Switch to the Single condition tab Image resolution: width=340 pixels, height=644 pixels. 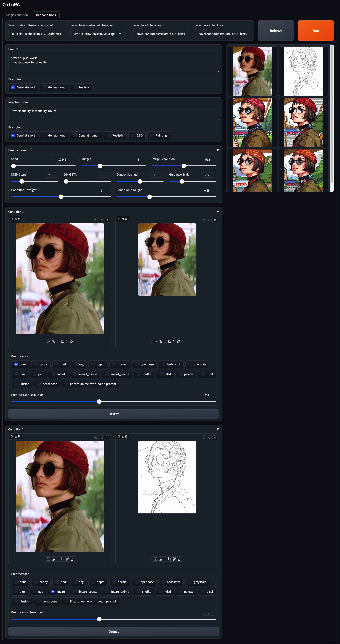tap(17, 15)
